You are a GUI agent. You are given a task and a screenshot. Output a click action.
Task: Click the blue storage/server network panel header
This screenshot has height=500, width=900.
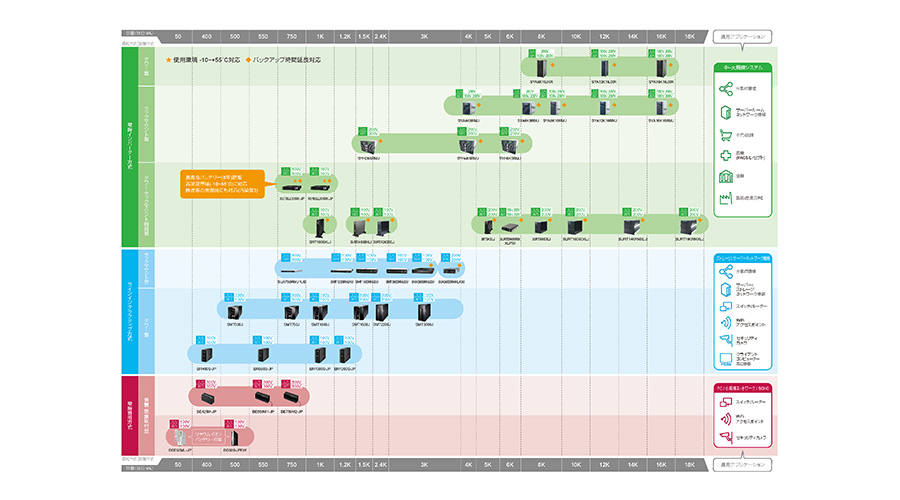pos(743,258)
